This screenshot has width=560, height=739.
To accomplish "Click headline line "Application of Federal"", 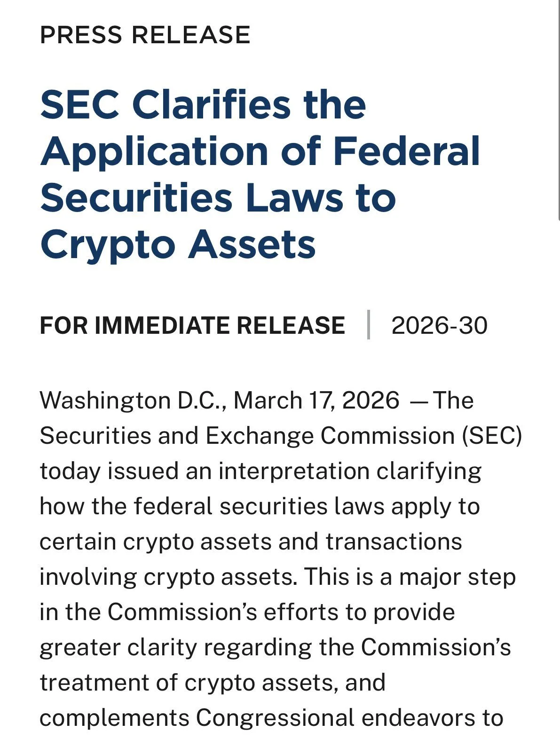I will pyautogui.click(x=260, y=151).
